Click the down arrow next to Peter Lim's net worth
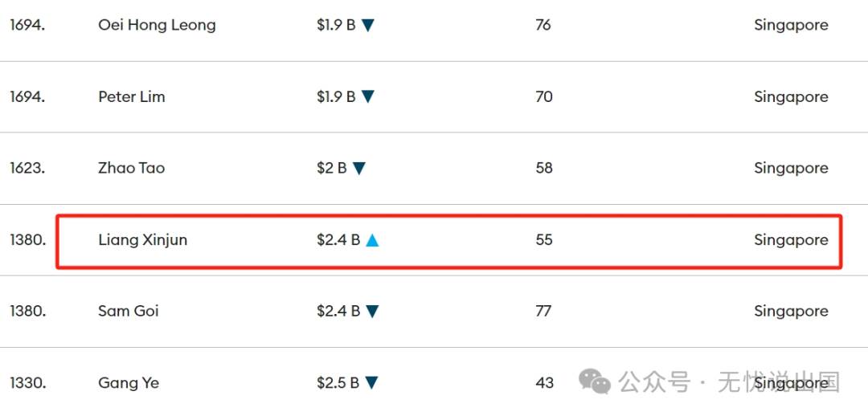This screenshot has height=416, width=868. click(368, 97)
